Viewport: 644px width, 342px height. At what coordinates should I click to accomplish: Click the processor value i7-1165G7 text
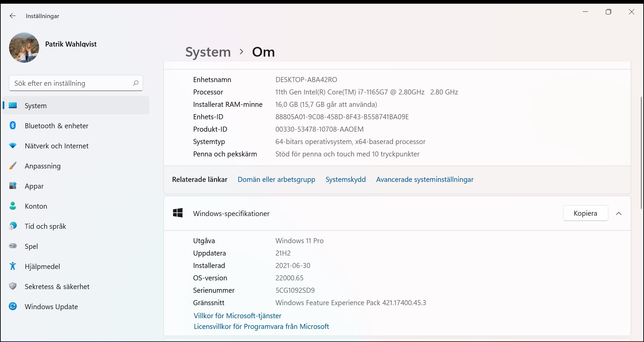(x=367, y=92)
